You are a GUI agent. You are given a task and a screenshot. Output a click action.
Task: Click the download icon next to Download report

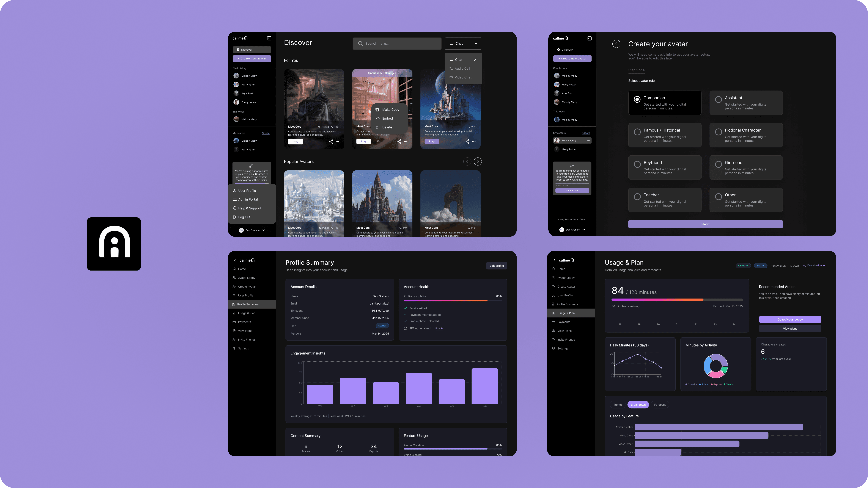[804, 266]
